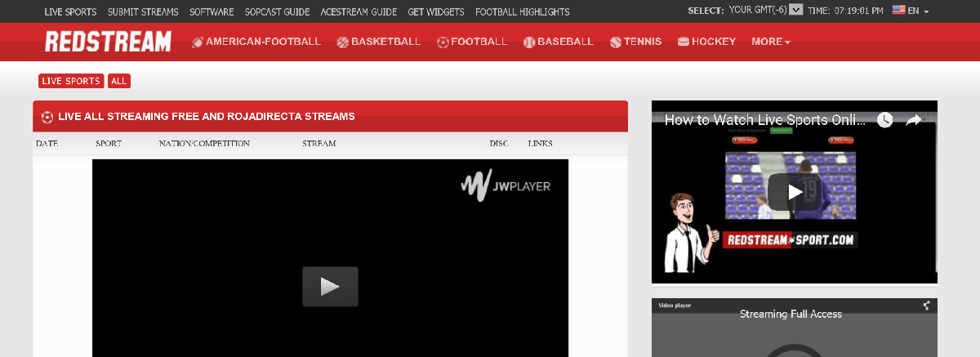The image size is (980, 357).
Task: Open the How to Watch Live Sports title
Action: [765, 120]
